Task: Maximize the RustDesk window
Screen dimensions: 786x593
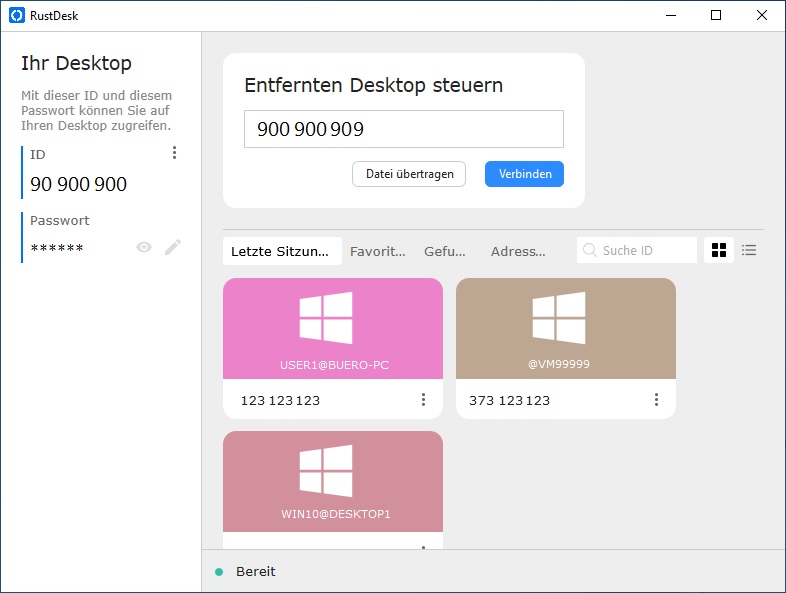Action: click(x=716, y=16)
